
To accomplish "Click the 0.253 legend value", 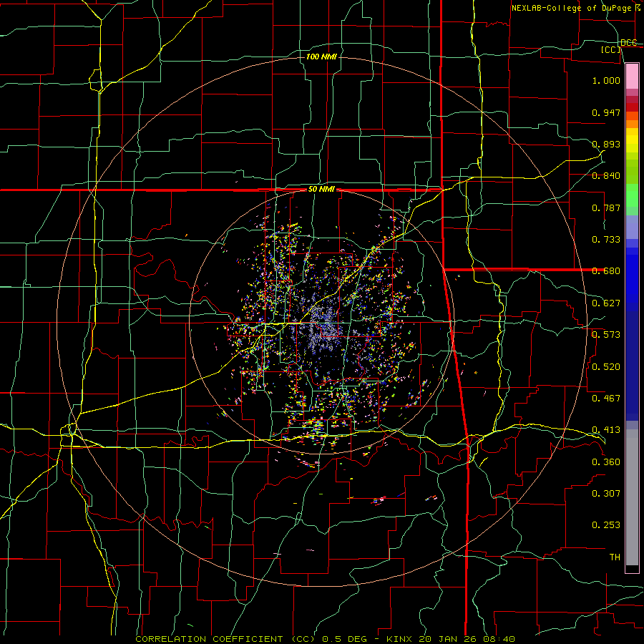I will [606, 525].
